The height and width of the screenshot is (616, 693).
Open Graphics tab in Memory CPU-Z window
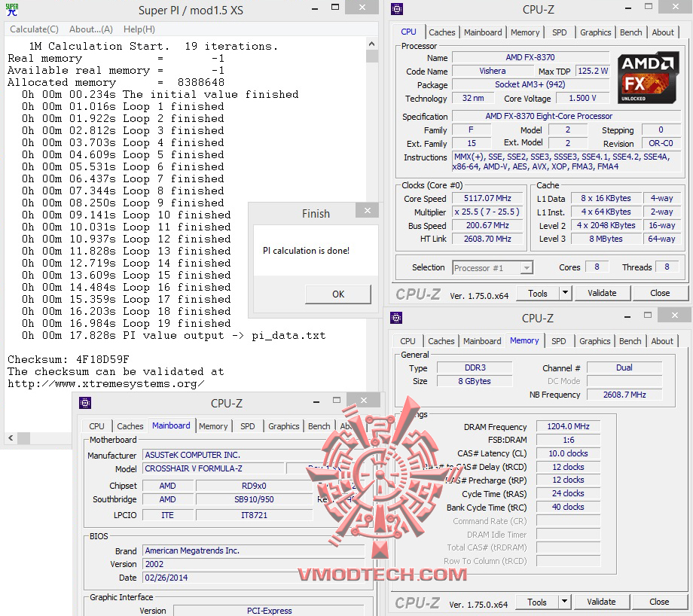pyautogui.click(x=595, y=341)
